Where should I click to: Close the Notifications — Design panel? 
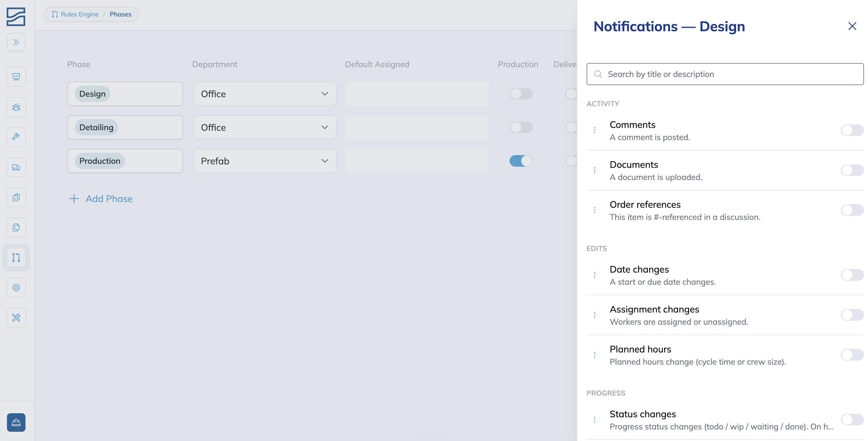click(852, 26)
